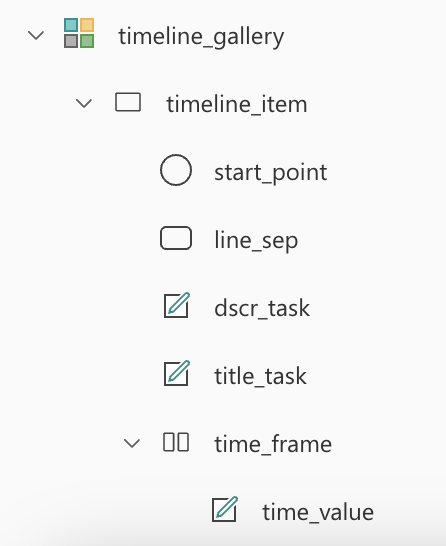Select the time_frame container name

(x=273, y=444)
